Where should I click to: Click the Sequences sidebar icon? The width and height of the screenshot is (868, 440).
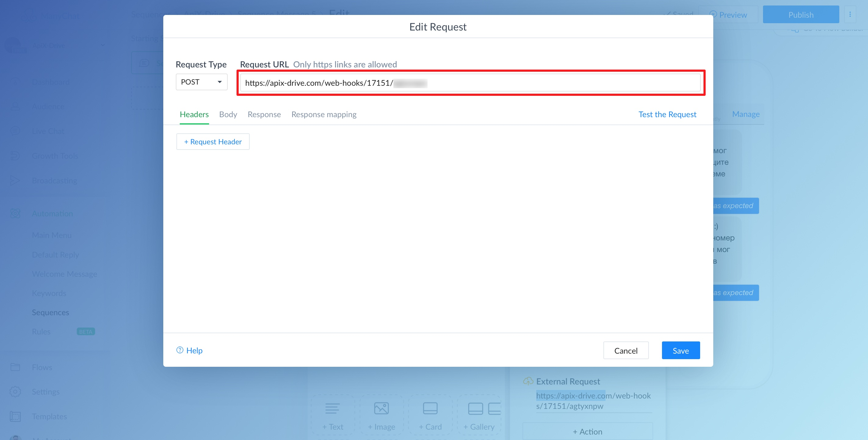(x=50, y=312)
